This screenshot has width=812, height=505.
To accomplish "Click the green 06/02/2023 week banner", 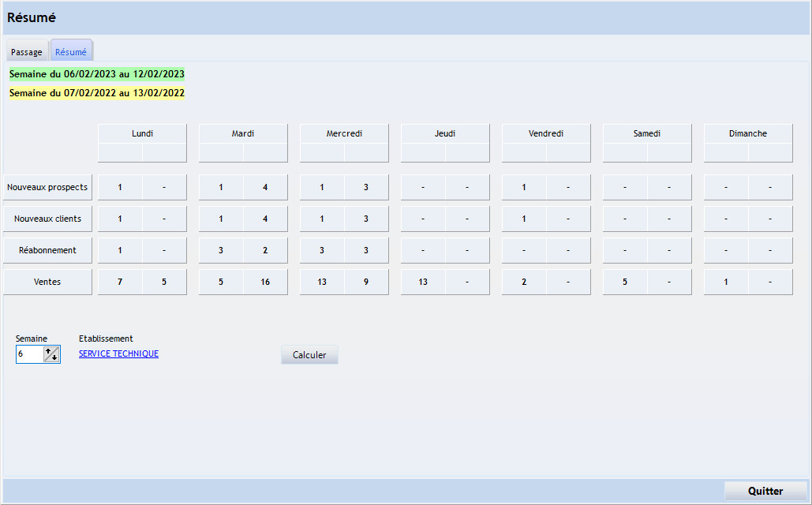I will [96, 73].
